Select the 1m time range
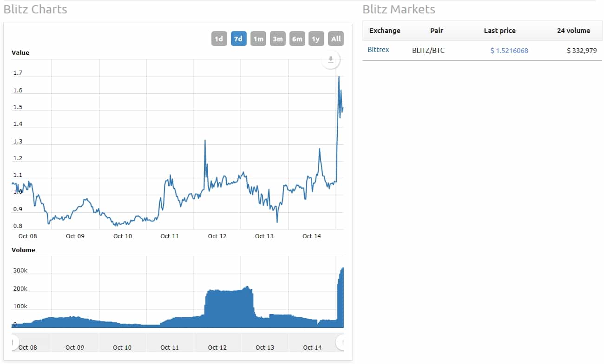The image size is (604, 364). 258,39
